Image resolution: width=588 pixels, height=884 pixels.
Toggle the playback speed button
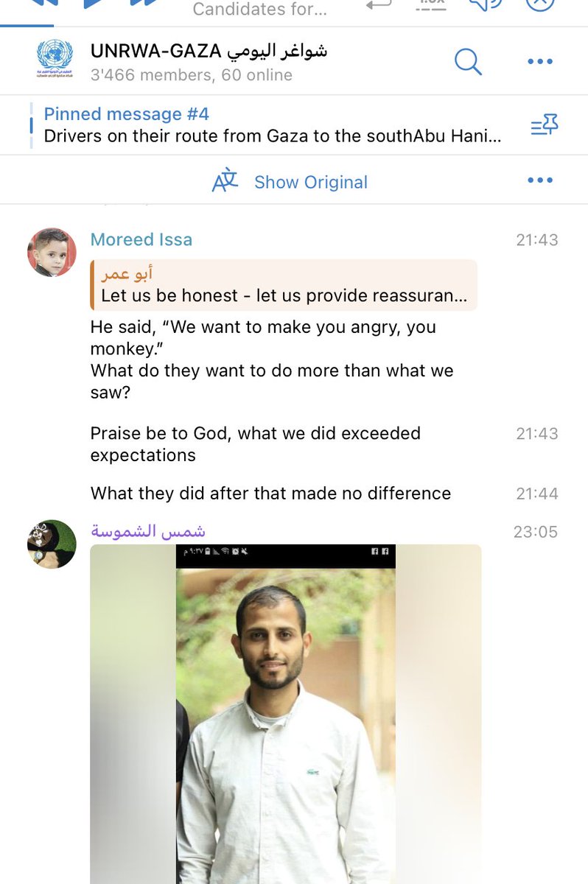pos(431,4)
